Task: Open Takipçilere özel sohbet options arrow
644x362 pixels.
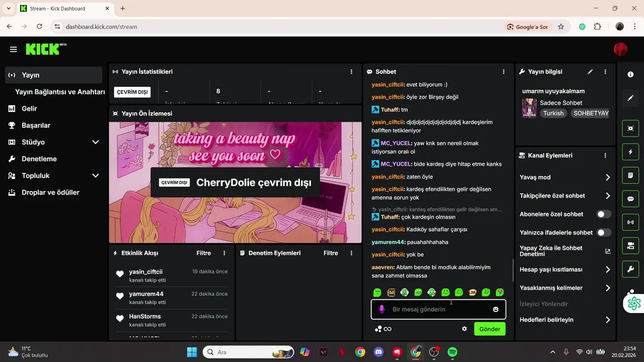Action: tap(608, 196)
